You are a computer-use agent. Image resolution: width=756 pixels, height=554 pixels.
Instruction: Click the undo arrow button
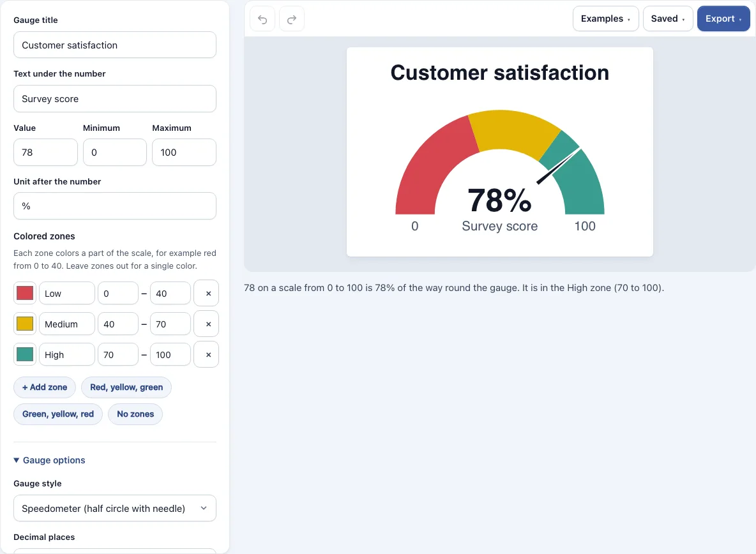[x=263, y=19]
